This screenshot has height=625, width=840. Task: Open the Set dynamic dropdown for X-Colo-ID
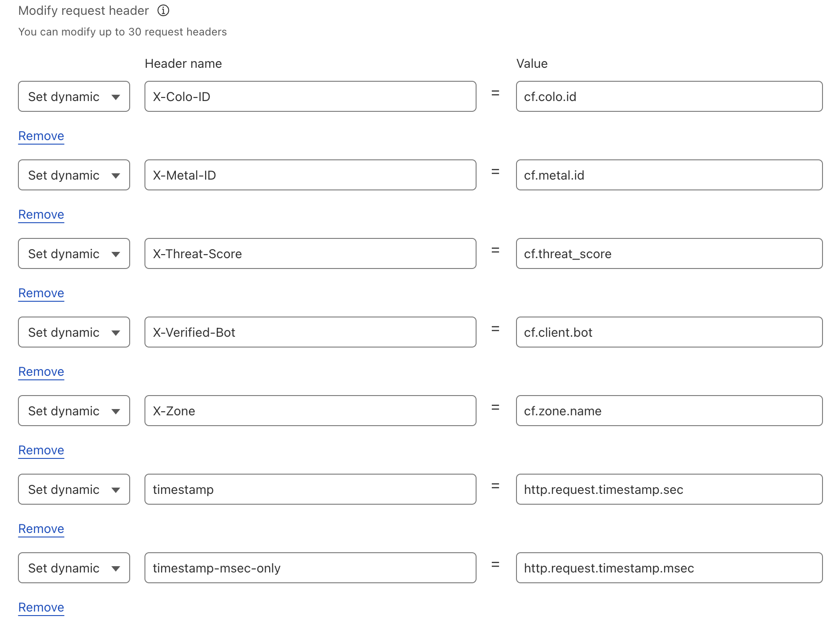[74, 97]
